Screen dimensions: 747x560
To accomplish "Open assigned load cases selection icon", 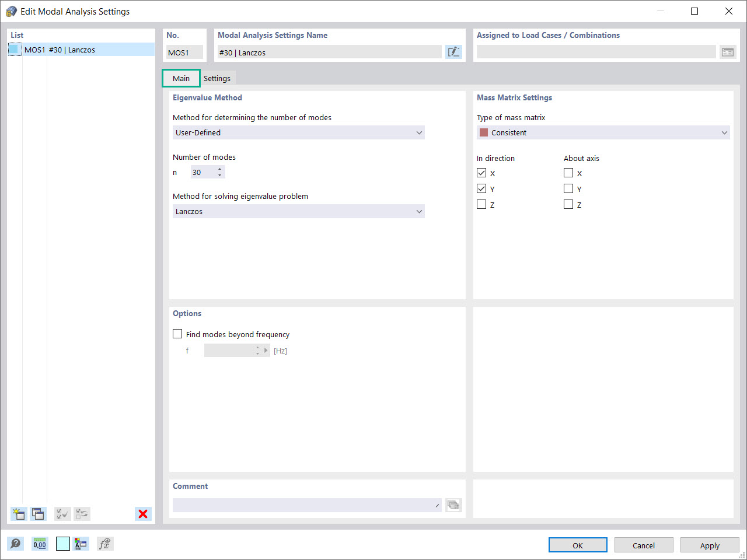I will [727, 51].
